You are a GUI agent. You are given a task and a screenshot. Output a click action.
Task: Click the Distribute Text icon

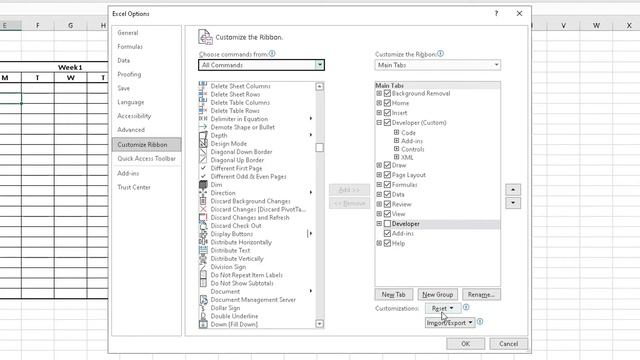click(203, 250)
